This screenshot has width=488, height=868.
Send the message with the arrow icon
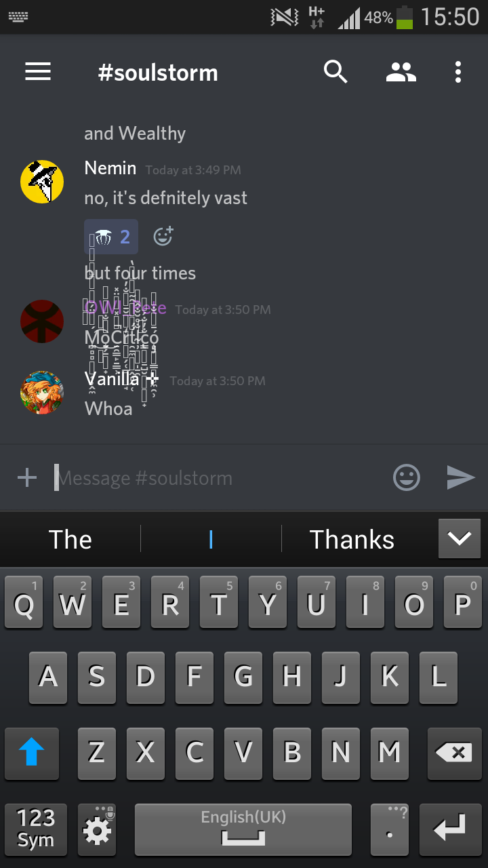pyautogui.click(x=461, y=477)
